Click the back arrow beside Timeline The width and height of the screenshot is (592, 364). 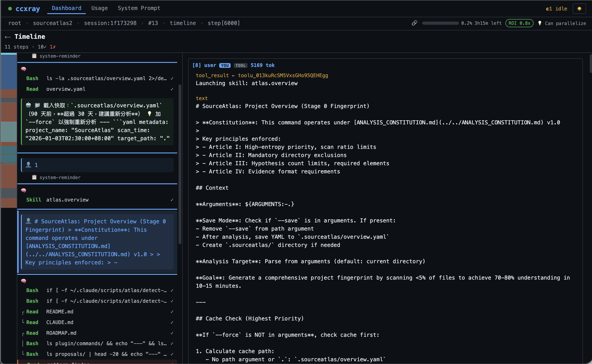[x=8, y=37]
